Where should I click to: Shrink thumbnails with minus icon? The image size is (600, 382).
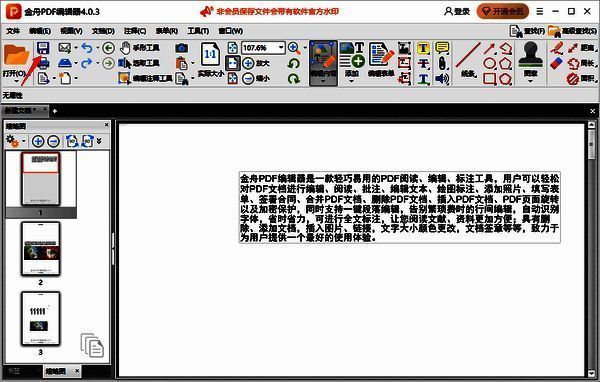[54, 141]
